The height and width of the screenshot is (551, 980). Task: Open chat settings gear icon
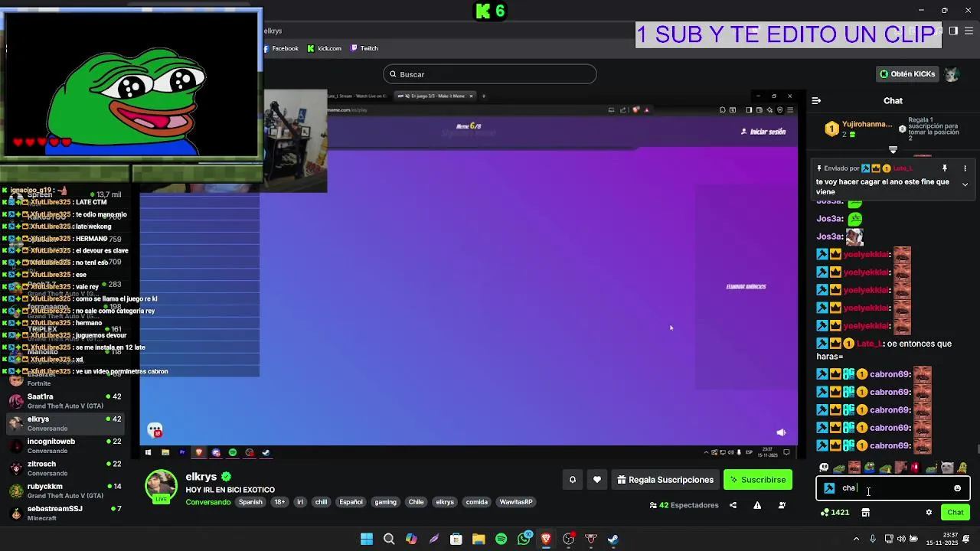coord(929,512)
